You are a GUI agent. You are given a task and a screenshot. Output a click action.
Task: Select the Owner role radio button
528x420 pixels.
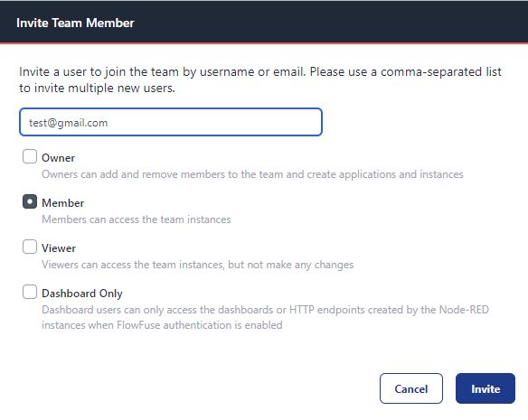pos(30,156)
